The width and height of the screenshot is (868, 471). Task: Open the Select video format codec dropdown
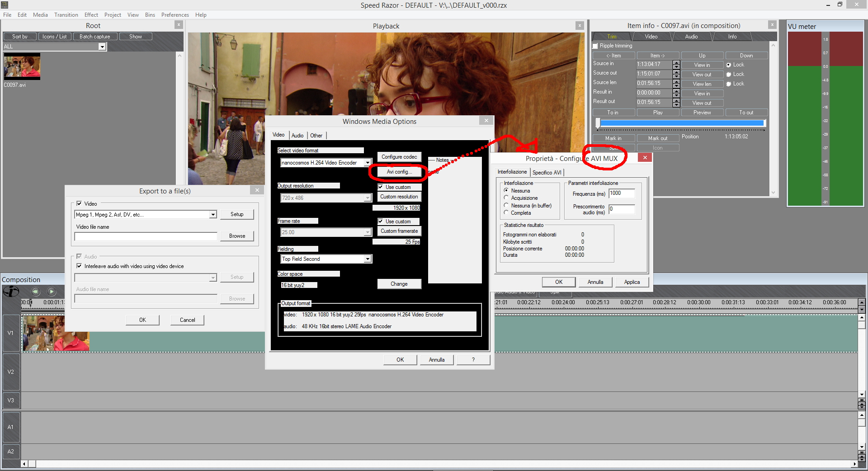tap(368, 163)
